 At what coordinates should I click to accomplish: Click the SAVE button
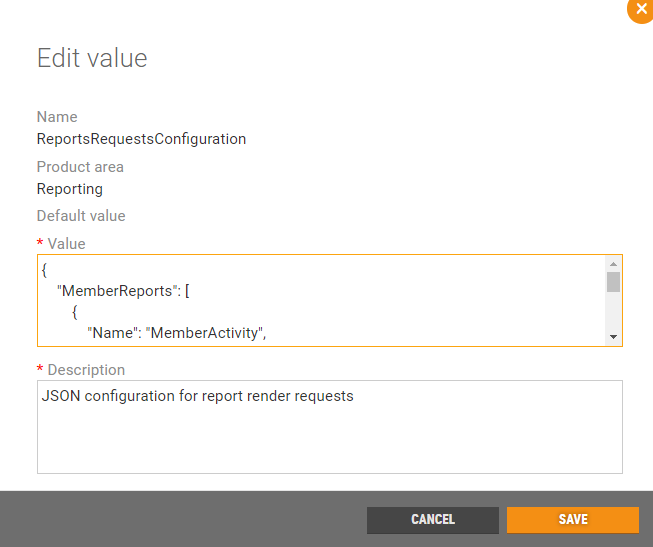[572, 520]
